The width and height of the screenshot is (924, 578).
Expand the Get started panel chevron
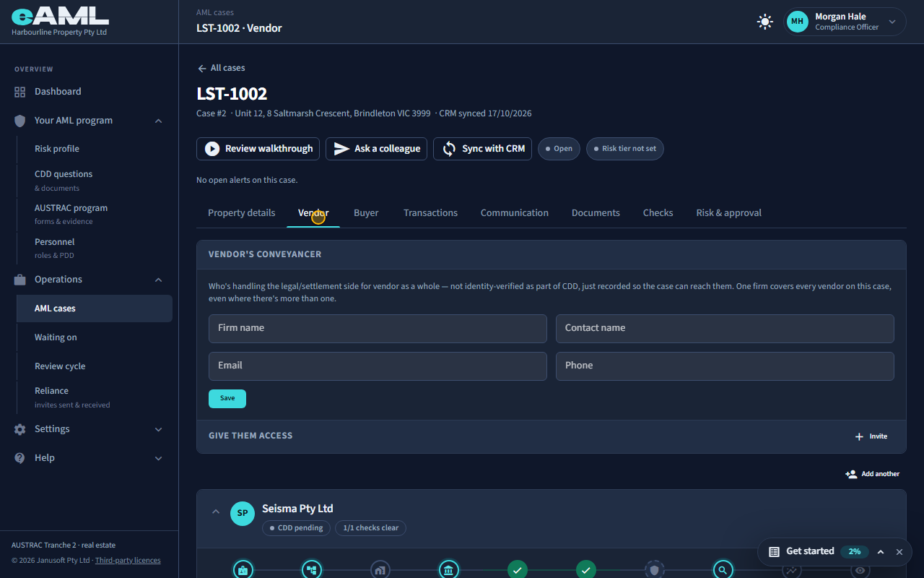(x=881, y=552)
